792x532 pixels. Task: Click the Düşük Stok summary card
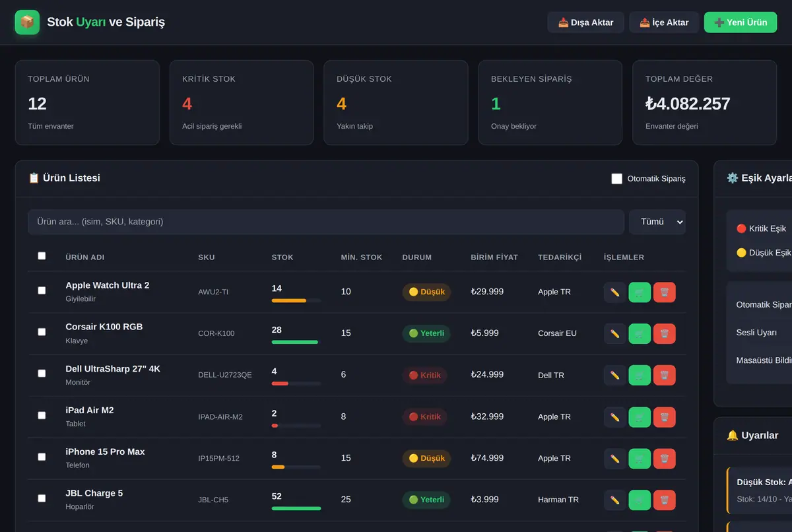396,103
